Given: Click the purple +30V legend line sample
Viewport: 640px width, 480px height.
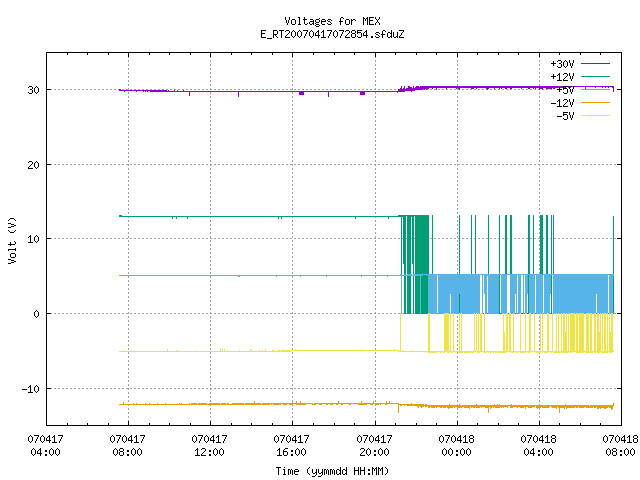Looking at the screenshot, I should click(x=595, y=64).
